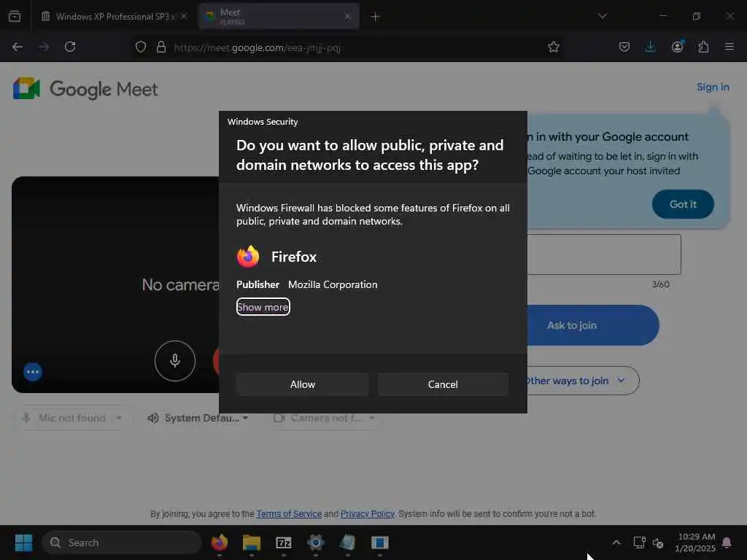Open the blue window taskbar app
The width and height of the screenshot is (747, 560).
pyautogui.click(x=379, y=542)
